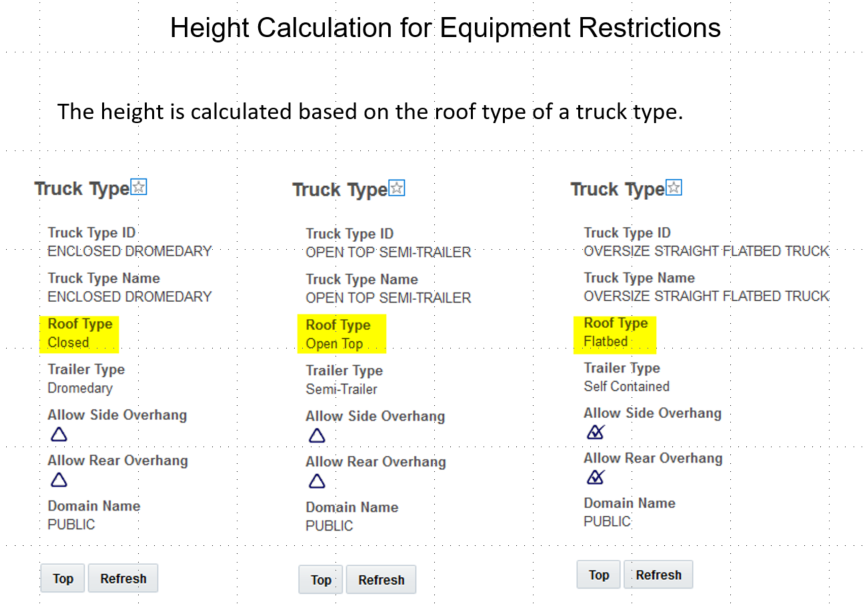
Task: Click the star icon beside the OPEN TOP SEMI-TRAILER heading
Action: click(397, 188)
